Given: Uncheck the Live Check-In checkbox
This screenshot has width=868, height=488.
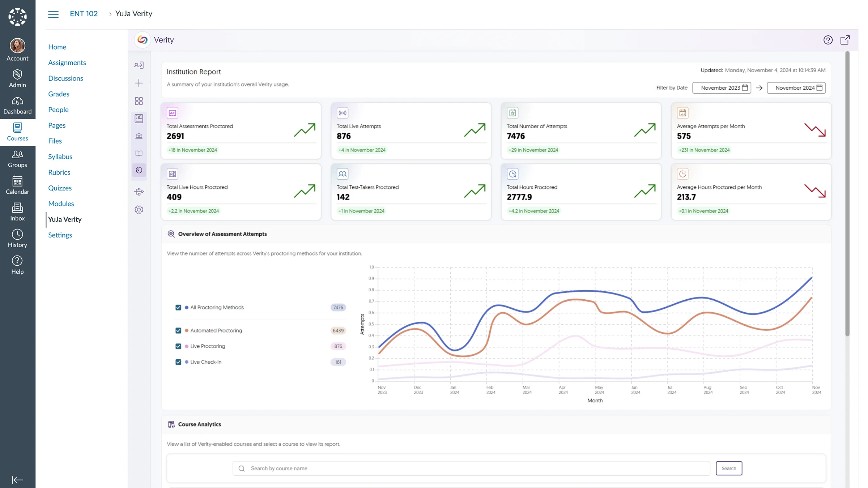Looking at the screenshot, I should point(178,362).
